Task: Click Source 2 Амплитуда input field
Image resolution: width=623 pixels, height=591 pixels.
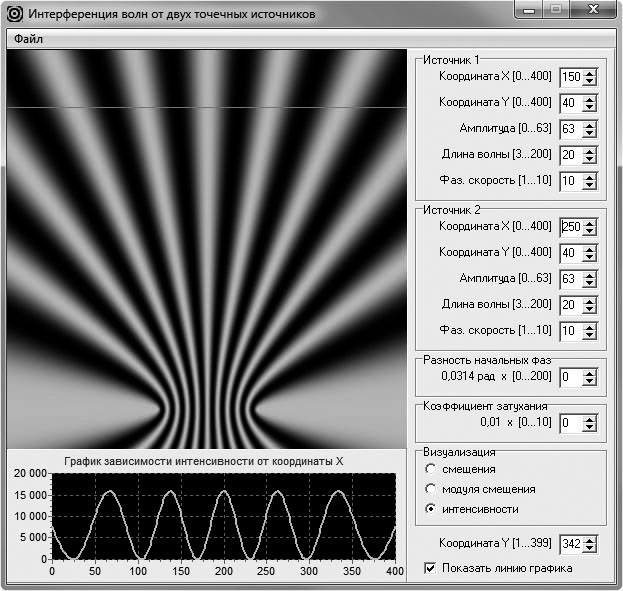Action: (571, 280)
